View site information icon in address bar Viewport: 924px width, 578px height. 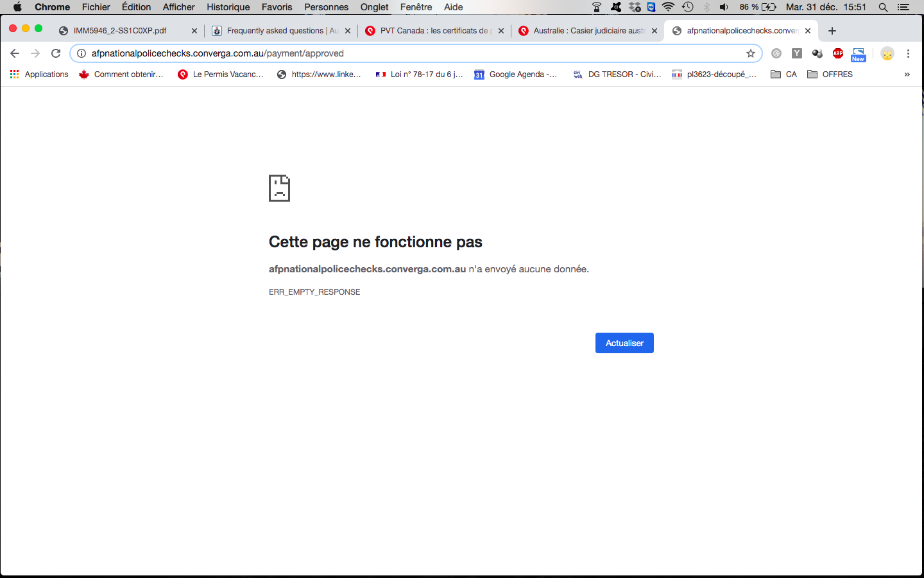pos(81,53)
